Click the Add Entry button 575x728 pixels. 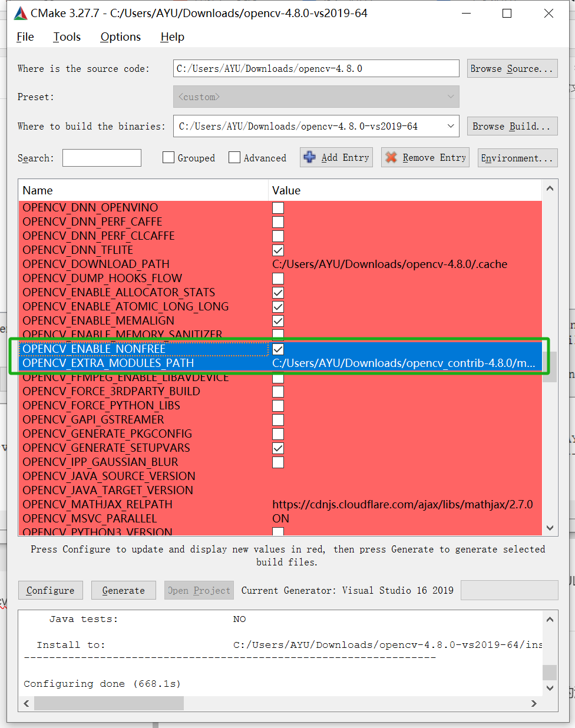click(336, 157)
